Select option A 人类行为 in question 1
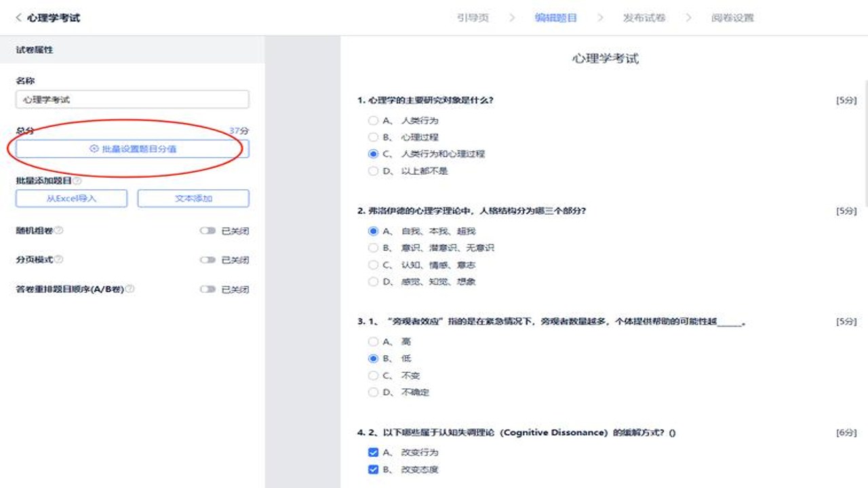The width and height of the screenshot is (868, 488). (373, 121)
